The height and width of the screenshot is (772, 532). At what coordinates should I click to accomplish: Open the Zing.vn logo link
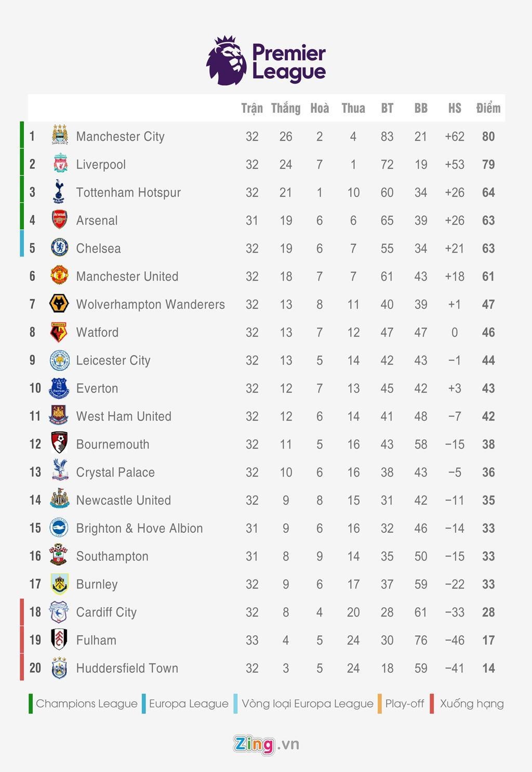coord(266,744)
